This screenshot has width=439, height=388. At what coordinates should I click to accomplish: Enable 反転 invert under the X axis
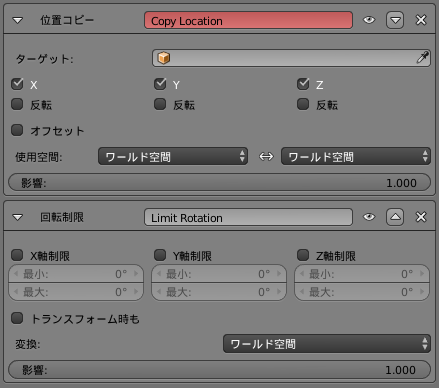[x=17, y=104]
